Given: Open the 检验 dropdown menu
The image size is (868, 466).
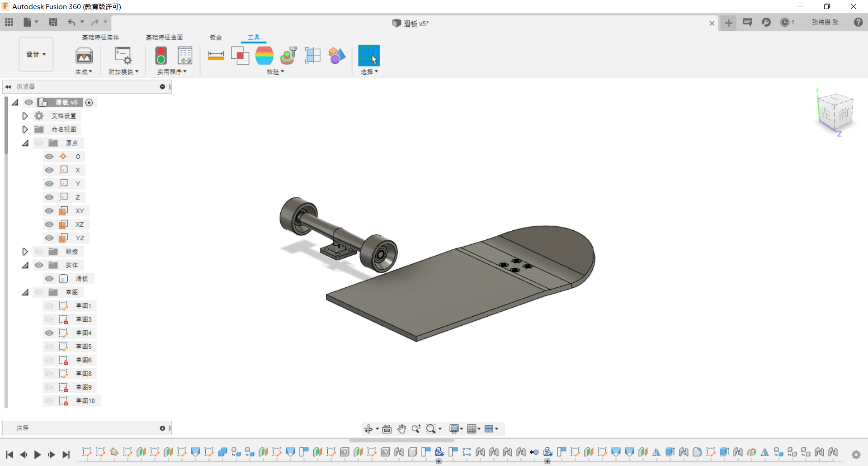Looking at the screenshot, I should pyautogui.click(x=275, y=71).
